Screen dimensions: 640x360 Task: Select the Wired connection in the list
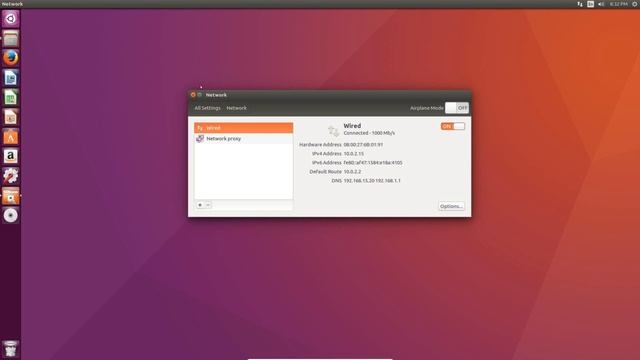coord(244,128)
